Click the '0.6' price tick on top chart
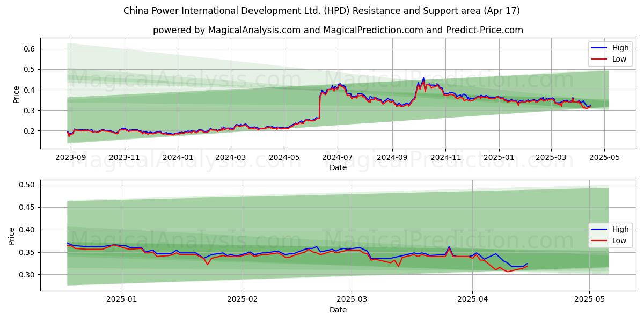The height and width of the screenshot is (322, 644). click(x=31, y=49)
